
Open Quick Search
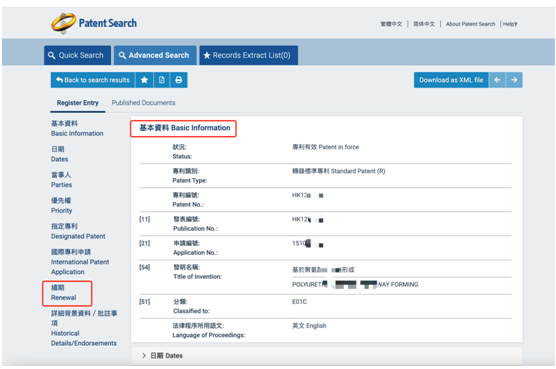tap(77, 55)
